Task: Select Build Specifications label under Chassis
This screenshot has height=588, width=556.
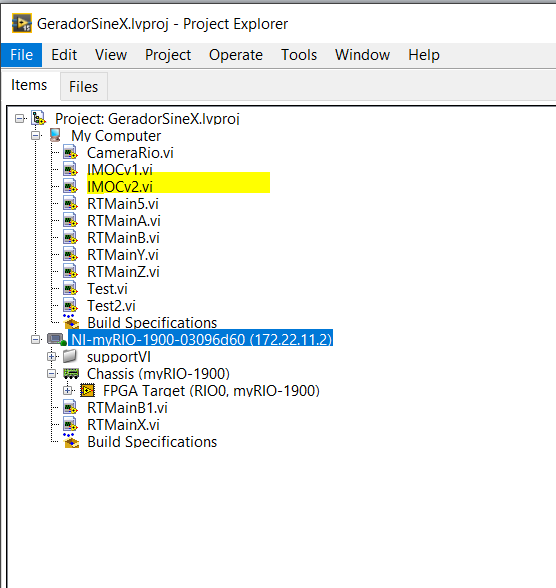Action: pyautogui.click(x=152, y=442)
